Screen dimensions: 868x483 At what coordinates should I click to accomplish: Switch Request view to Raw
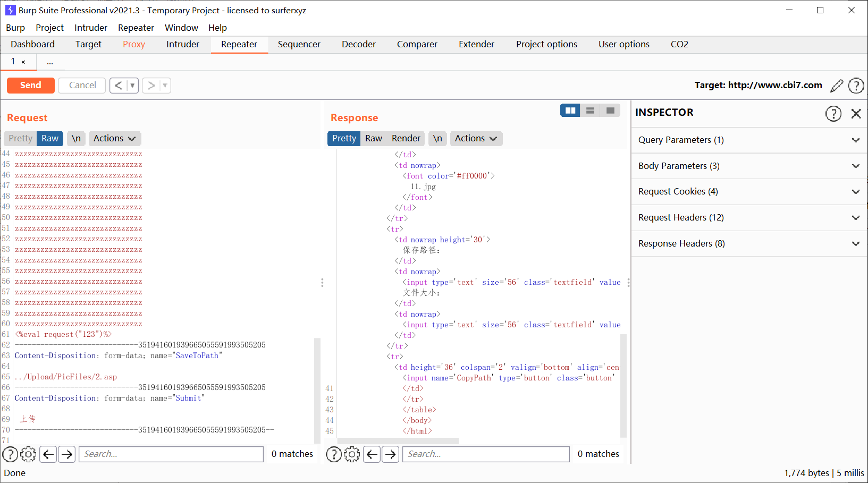50,139
